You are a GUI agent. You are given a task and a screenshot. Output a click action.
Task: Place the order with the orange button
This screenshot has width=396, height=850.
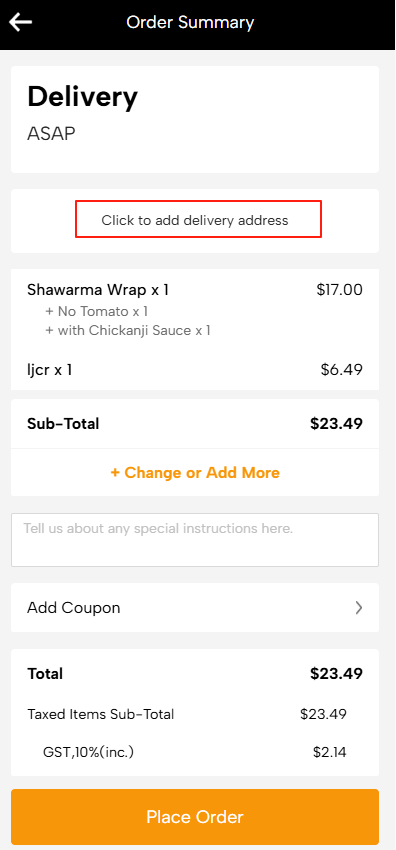click(x=195, y=817)
